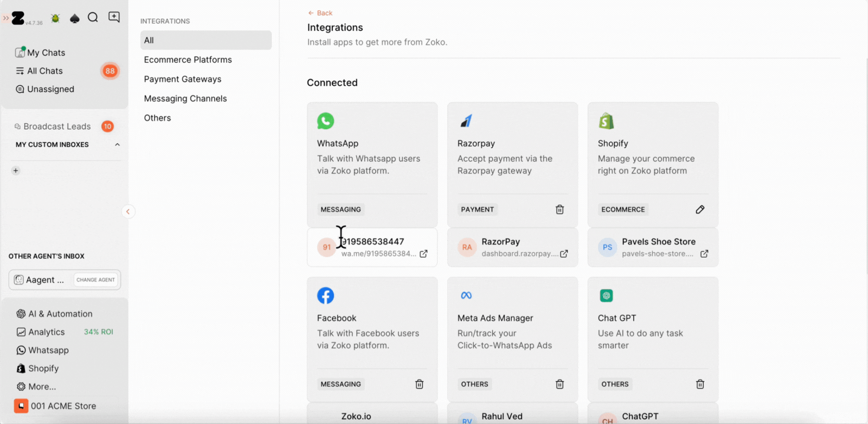
Task: Click the Broadcast Leads 10 badge
Action: pos(107,127)
